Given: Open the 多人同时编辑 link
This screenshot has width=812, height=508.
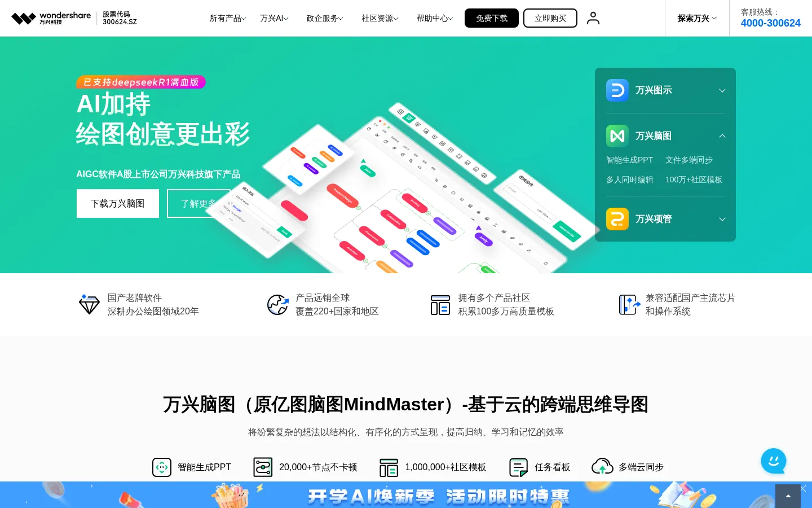Looking at the screenshot, I should (630, 179).
